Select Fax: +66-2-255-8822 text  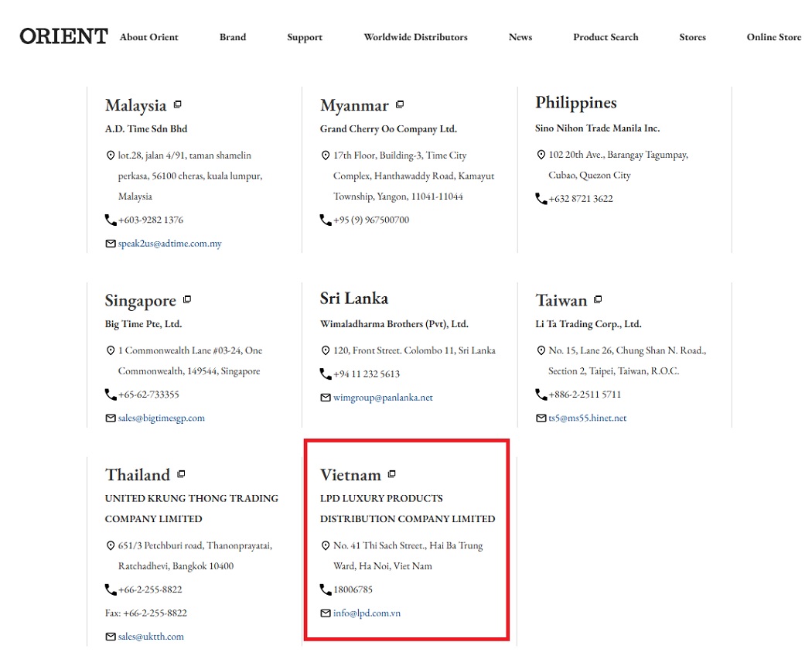coord(146,613)
